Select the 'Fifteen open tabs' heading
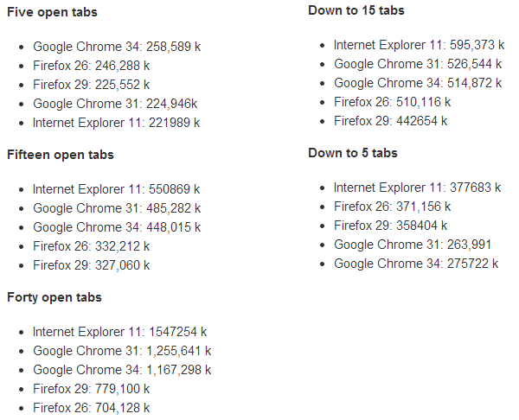The width and height of the screenshot is (519, 420). [x=61, y=155]
